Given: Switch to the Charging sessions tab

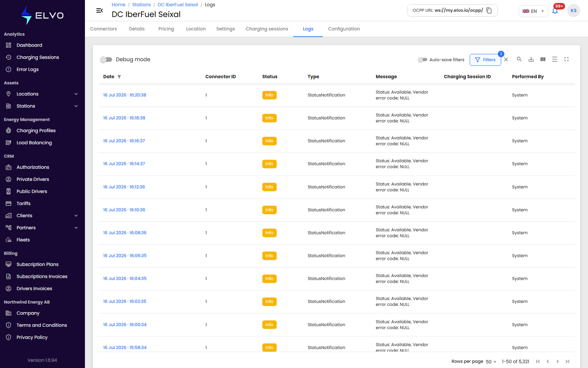Looking at the screenshot, I should (267, 29).
